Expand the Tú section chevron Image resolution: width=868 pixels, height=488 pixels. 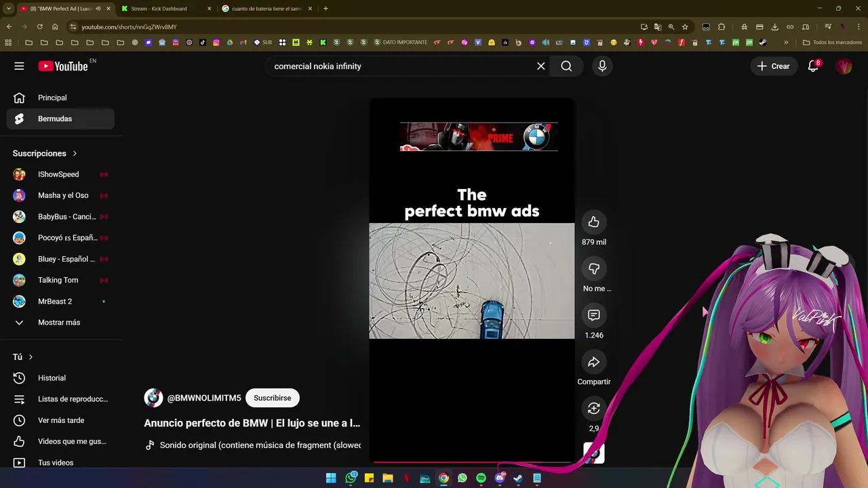31,357
